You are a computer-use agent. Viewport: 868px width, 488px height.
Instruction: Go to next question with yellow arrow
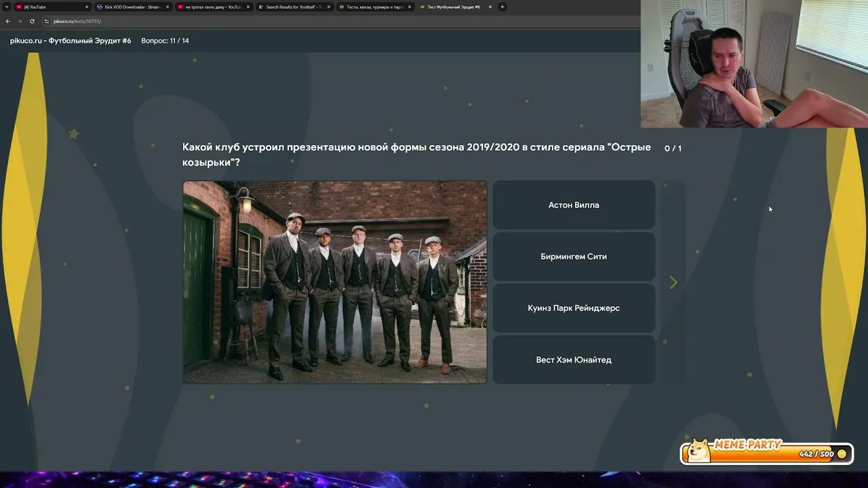pyautogui.click(x=673, y=283)
